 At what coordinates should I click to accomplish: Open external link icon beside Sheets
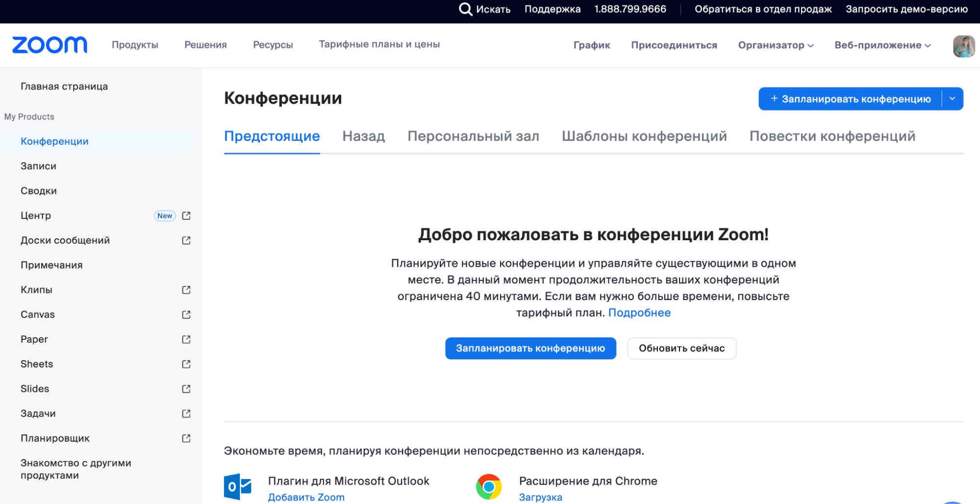tap(186, 364)
